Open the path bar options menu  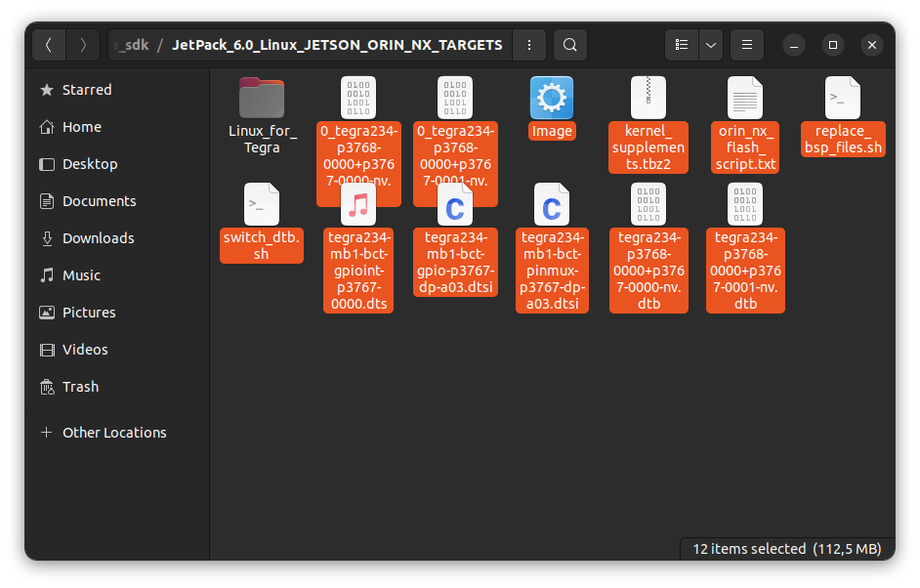(529, 45)
